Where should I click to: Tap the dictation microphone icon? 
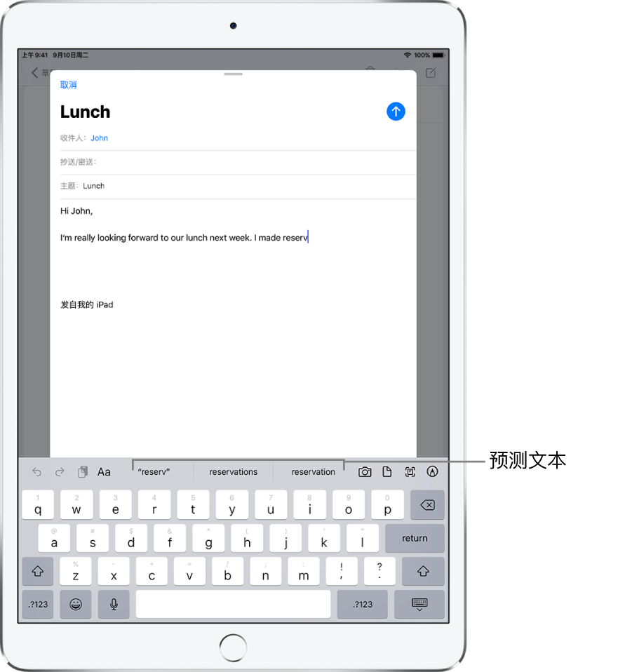(114, 604)
